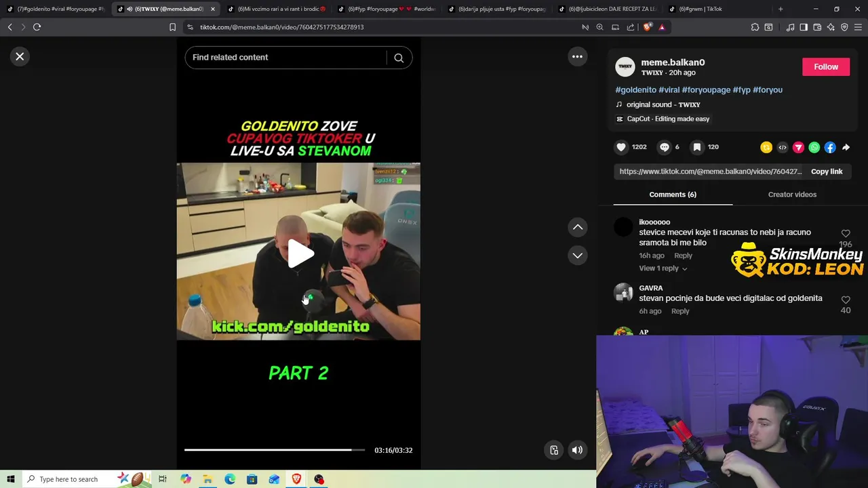Open Brave playlist music-note icon
Viewport: 868px width, 488px height.
coord(790,27)
